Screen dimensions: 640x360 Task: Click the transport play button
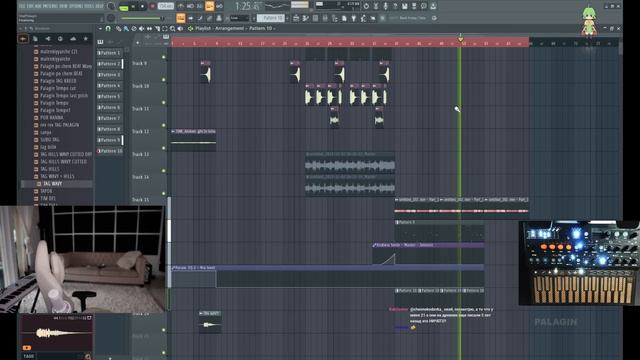click(x=133, y=7)
